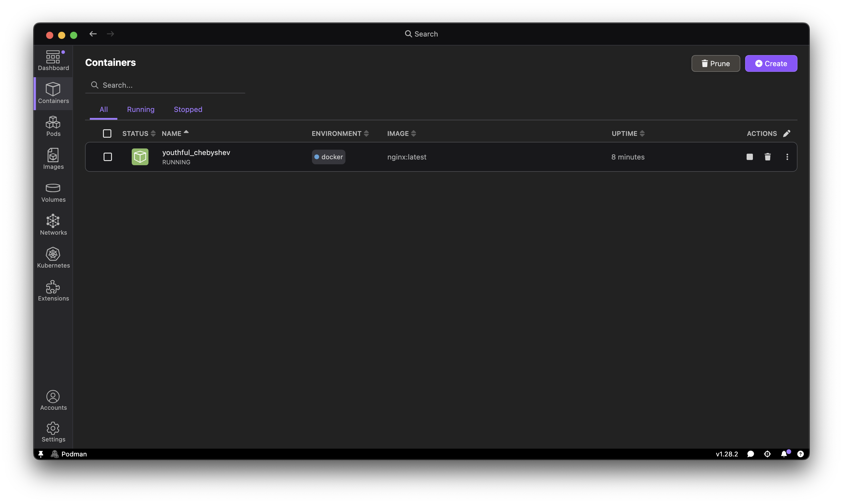Switch to the Stopped tab
The height and width of the screenshot is (504, 843).
click(188, 109)
